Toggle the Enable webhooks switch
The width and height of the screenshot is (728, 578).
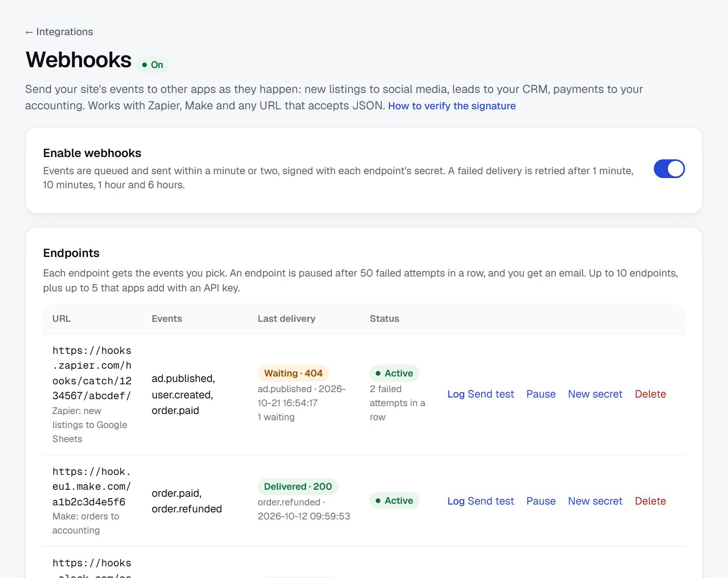[669, 169]
